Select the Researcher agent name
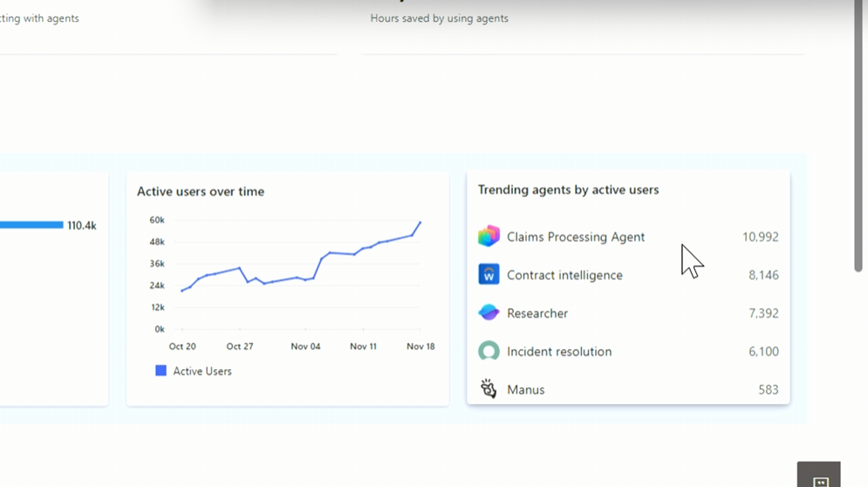Screen dimensions: 868x487 tap(537, 313)
